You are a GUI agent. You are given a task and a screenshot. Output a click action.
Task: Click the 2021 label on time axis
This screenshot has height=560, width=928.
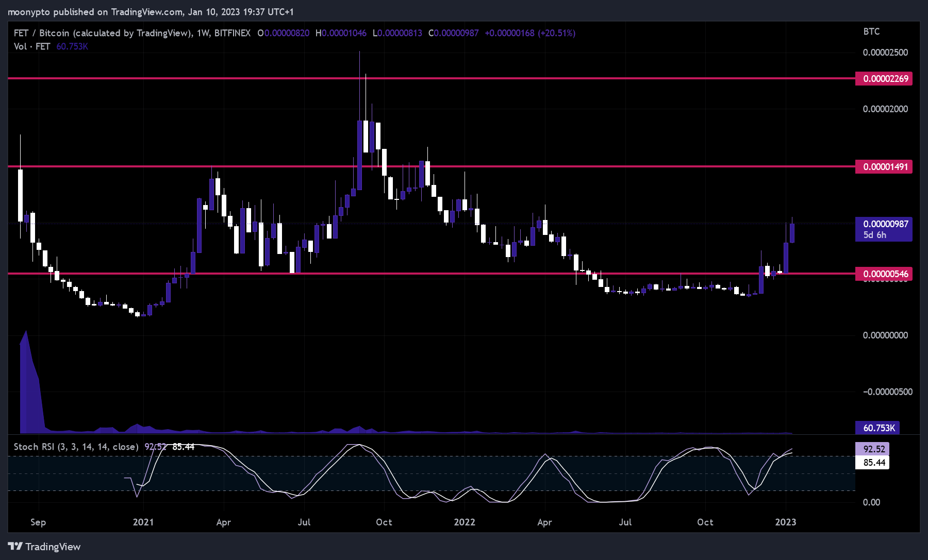coord(143,522)
